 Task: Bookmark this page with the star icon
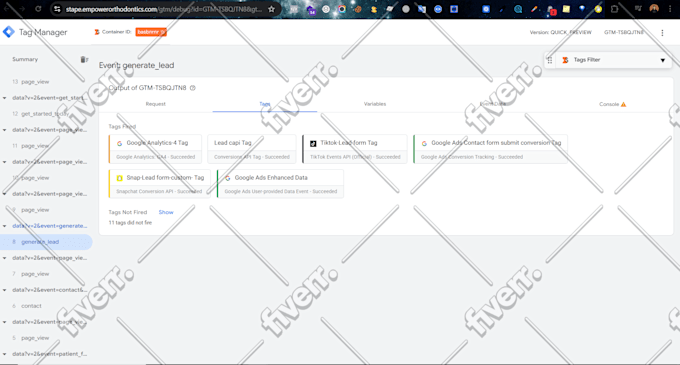point(271,9)
